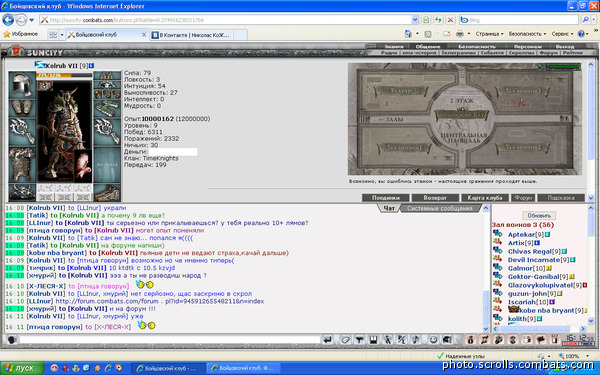Image resolution: width=600 pixels, height=375 pixels.
Task: Click the IE browser Back arrow
Action: (8, 20)
